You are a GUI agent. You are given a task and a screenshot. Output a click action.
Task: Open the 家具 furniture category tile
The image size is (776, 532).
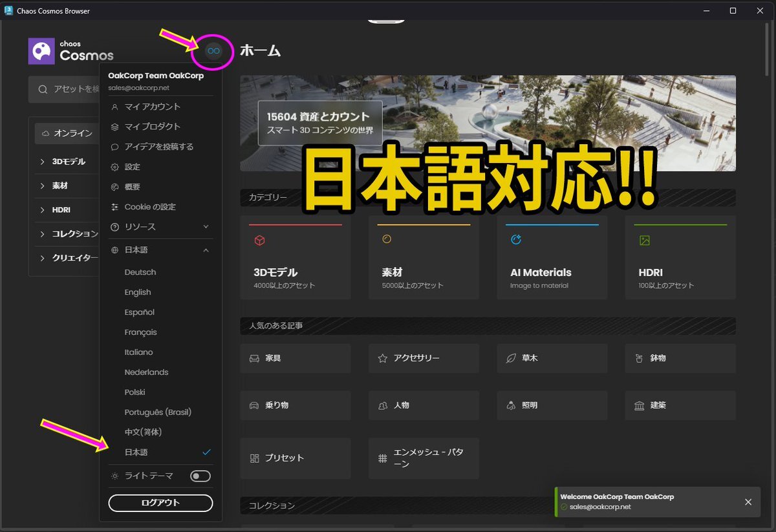(x=296, y=358)
